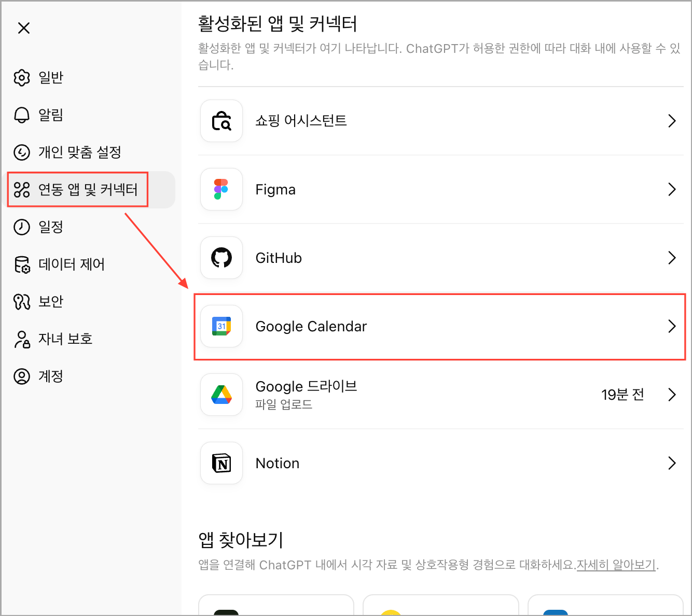Viewport: 692px width, 616px height.
Task: Click the GitHub logo icon
Action: 222,258
